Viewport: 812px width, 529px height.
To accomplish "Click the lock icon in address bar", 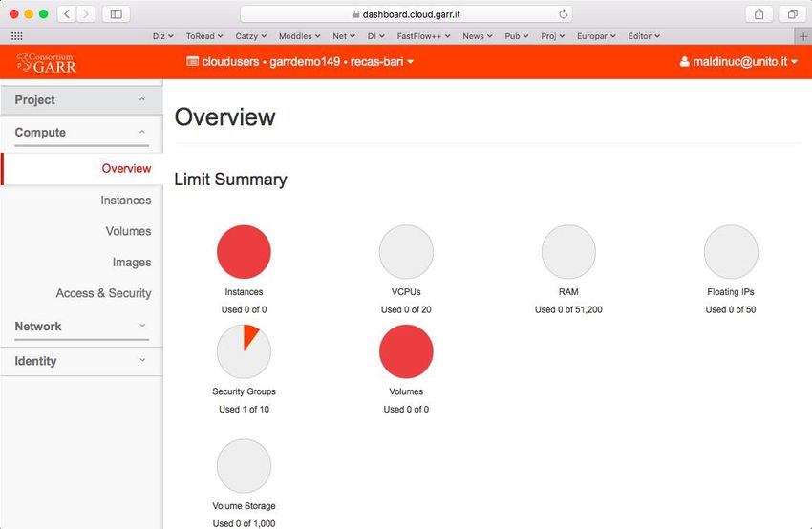I will coord(355,14).
